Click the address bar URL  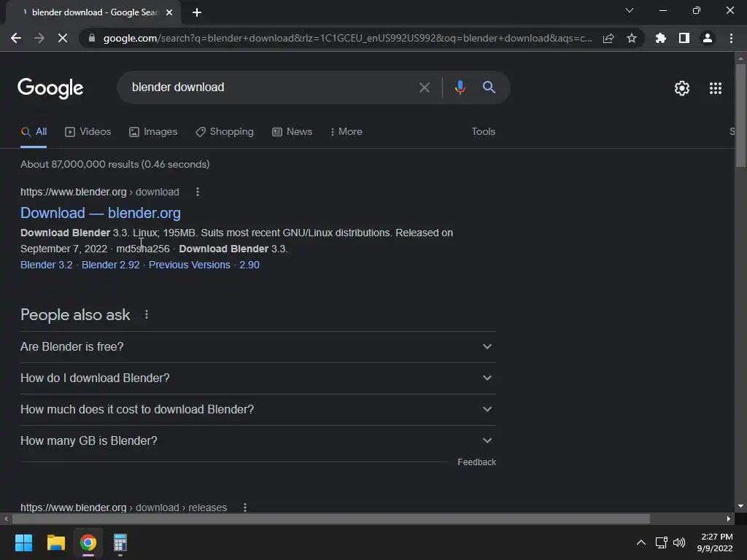pos(348,38)
